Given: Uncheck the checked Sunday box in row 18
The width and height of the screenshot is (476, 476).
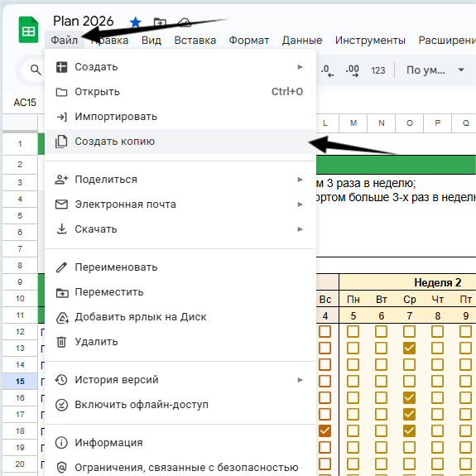Looking at the screenshot, I should (x=325, y=430).
